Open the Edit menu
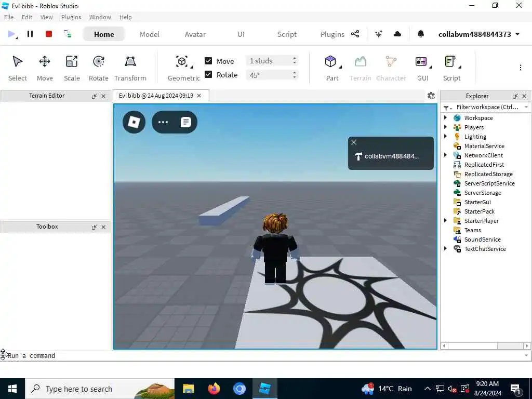This screenshot has height=399, width=532. (27, 17)
